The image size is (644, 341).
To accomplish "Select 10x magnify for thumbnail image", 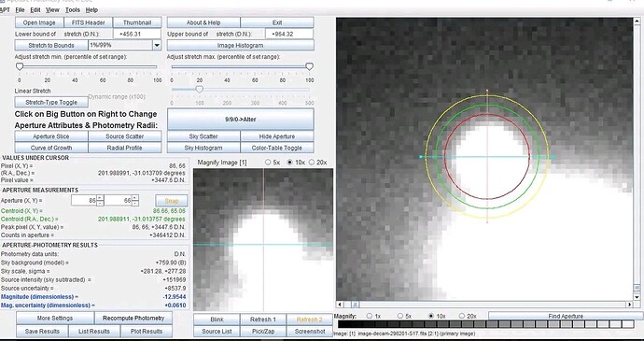I will 289,163.
